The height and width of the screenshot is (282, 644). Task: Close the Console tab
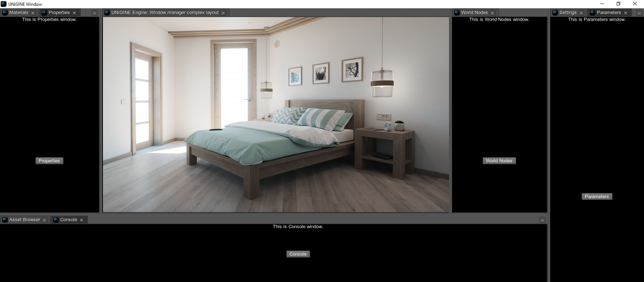(82, 220)
